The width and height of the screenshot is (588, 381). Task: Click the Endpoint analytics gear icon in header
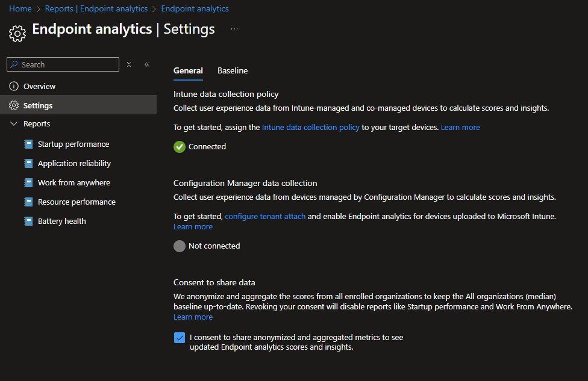click(17, 33)
